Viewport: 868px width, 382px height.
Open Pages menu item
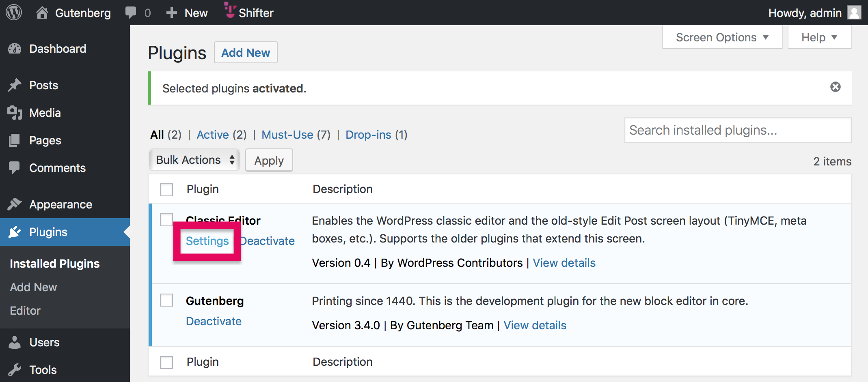click(65, 140)
